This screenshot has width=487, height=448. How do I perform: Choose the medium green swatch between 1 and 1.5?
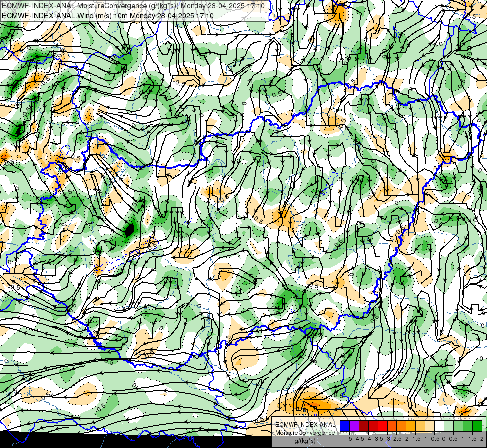tap(468, 426)
